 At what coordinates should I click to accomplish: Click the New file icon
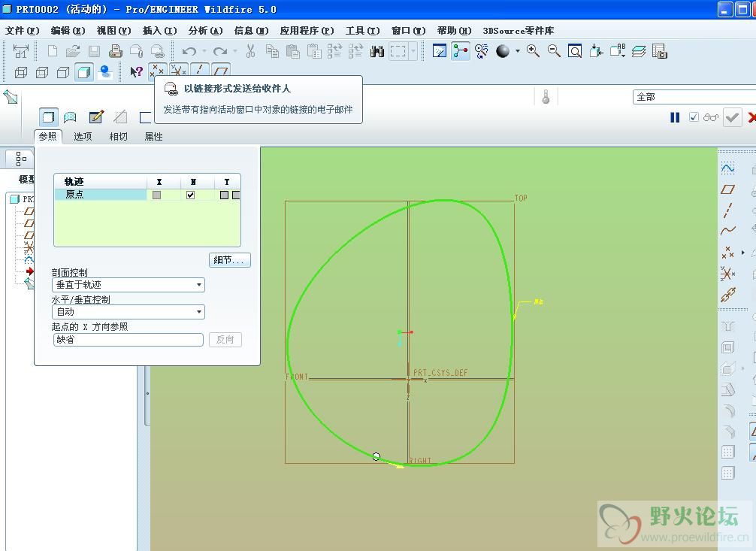click(x=52, y=50)
